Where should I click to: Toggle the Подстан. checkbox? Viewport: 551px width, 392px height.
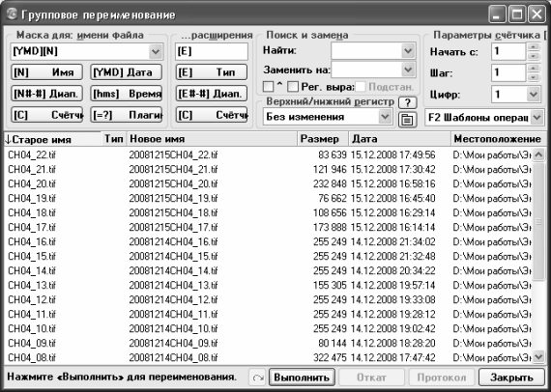pos(361,87)
